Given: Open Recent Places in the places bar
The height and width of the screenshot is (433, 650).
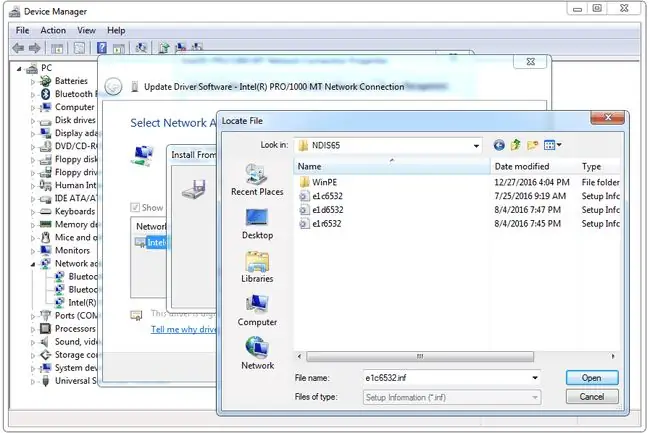Looking at the screenshot, I should (257, 179).
